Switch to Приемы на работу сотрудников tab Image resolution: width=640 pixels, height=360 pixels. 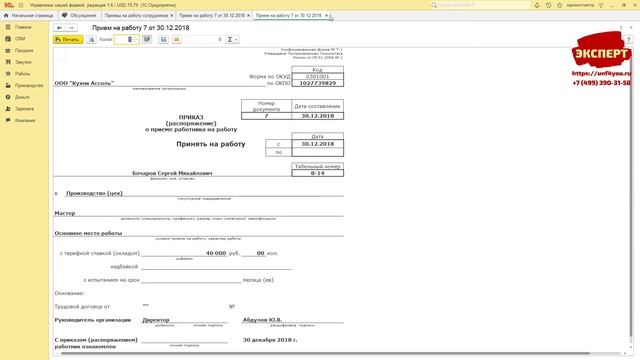(136, 16)
